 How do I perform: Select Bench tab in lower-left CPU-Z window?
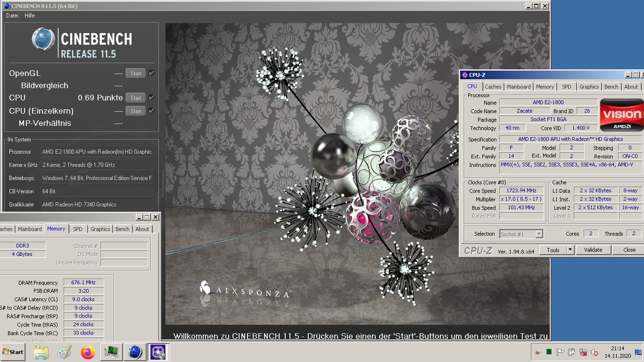123,229
